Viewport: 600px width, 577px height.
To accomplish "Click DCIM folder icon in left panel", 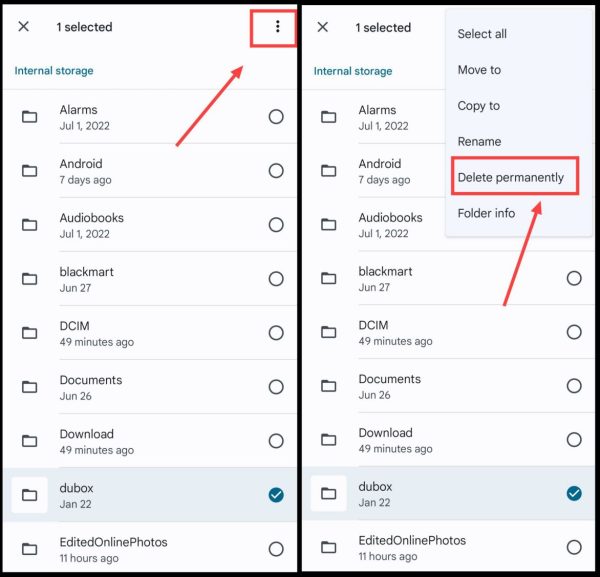I will coord(29,333).
